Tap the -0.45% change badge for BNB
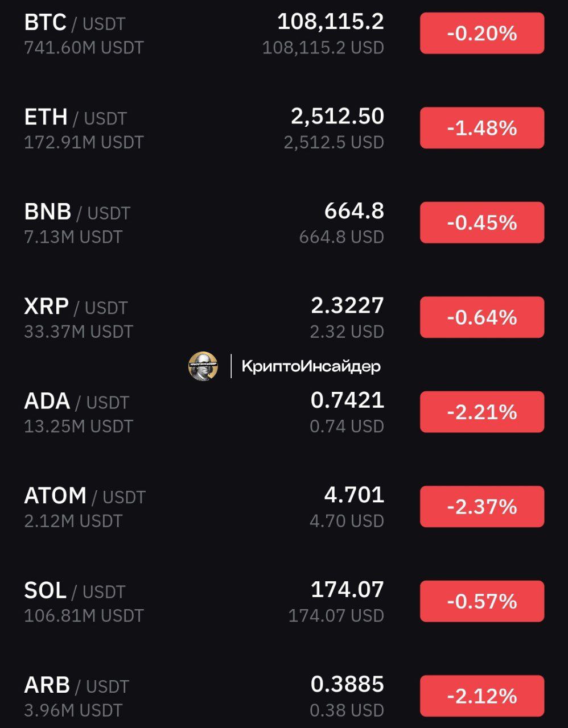Image resolution: width=568 pixels, height=728 pixels. tap(482, 222)
